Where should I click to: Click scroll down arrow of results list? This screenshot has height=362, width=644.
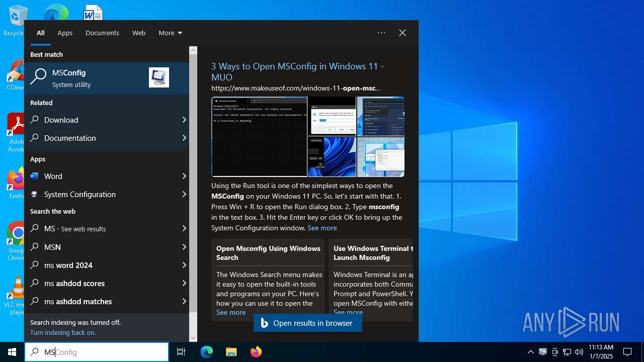[193, 338]
